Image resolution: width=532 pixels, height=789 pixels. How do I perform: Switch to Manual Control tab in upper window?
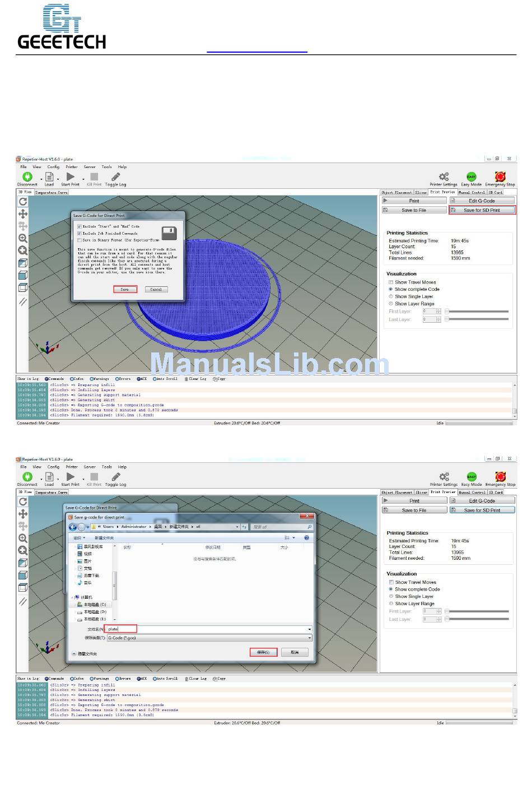pos(472,192)
